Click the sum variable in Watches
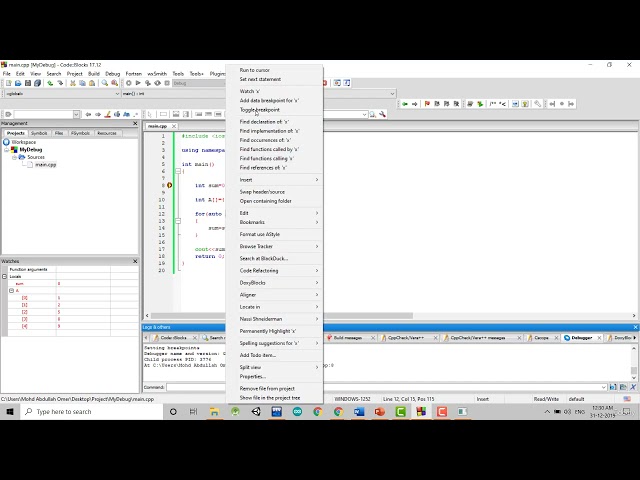Screen dimensions: 640x480 (x=19, y=283)
